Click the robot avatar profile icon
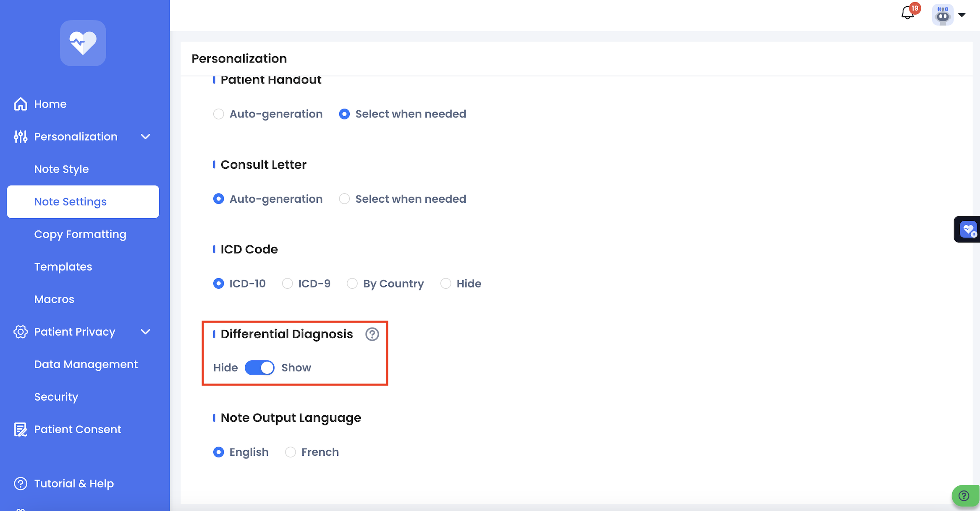The width and height of the screenshot is (980, 511). (x=942, y=15)
